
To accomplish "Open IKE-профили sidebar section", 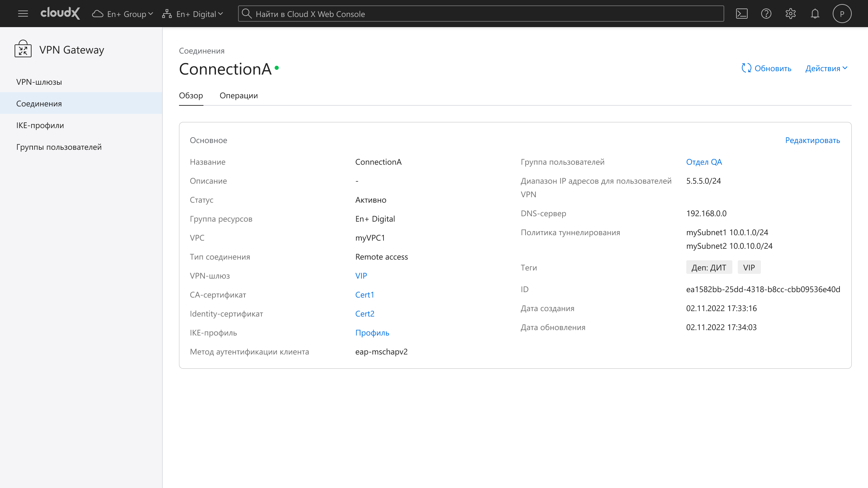I will (x=40, y=125).
